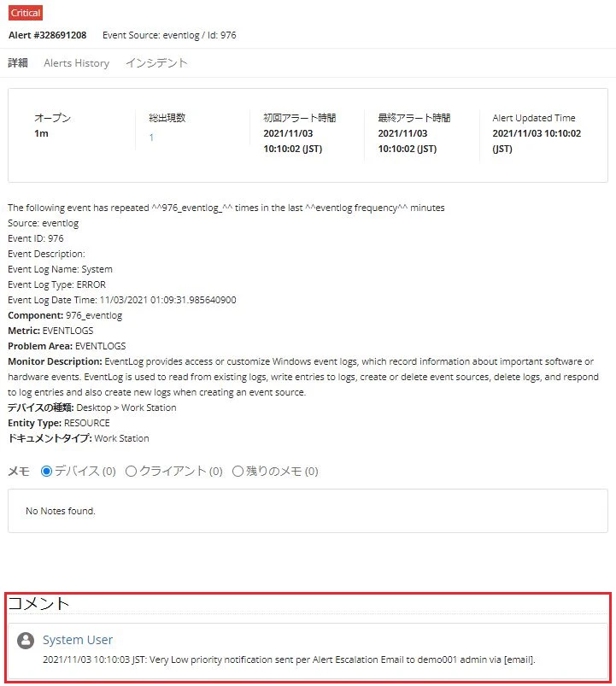The width and height of the screenshot is (616, 686).
Task: Click the Event Description: line
Action: click(46, 254)
